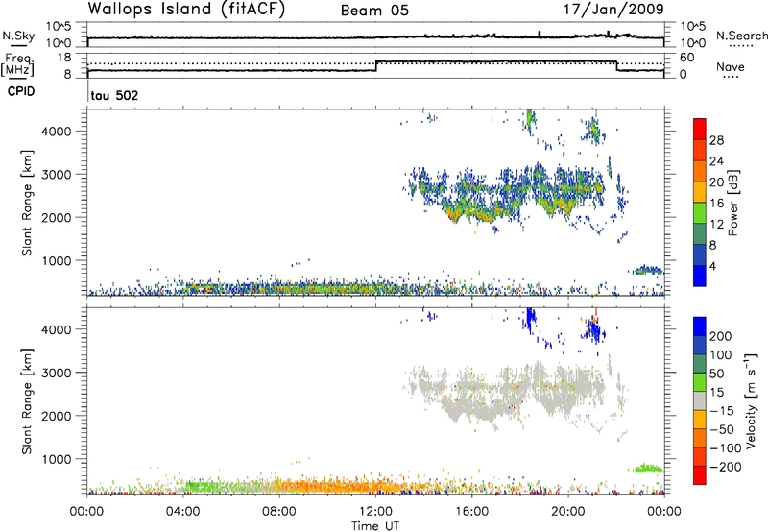
Task: Click the 'Time UT' axis title
Action: pyautogui.click(x=375, y=526)
